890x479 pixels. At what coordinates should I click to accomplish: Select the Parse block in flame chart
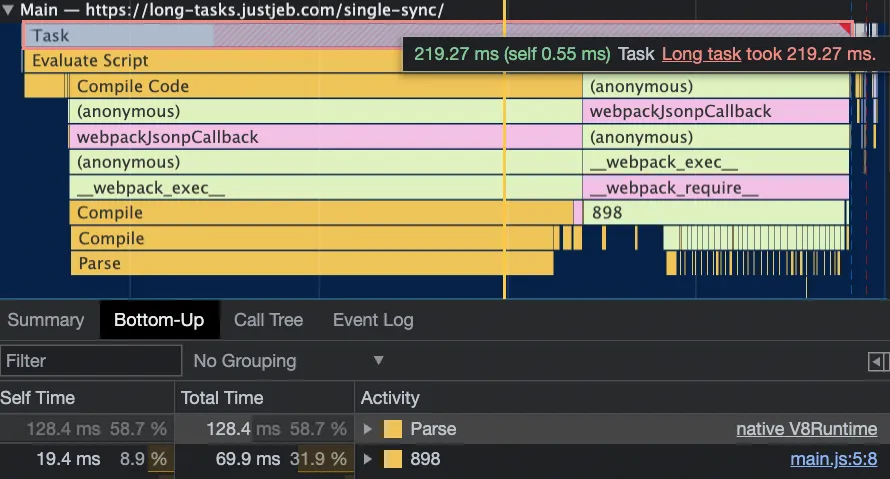312,263
